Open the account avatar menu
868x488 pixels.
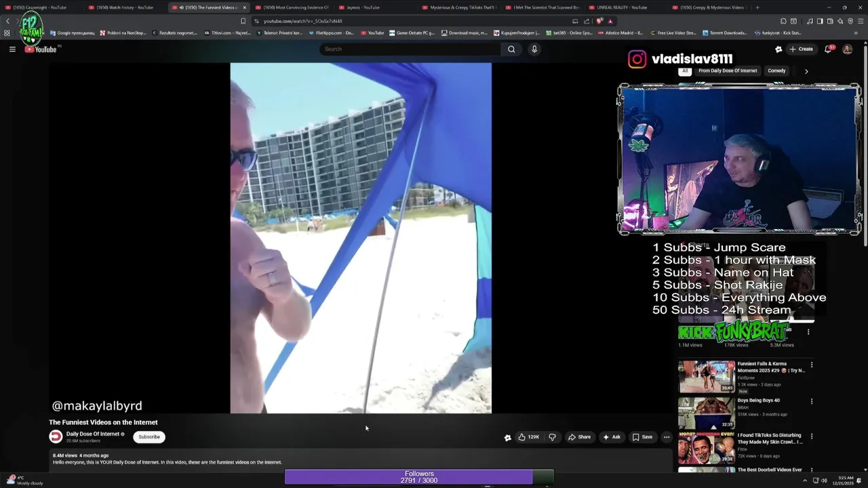(847, 49)
